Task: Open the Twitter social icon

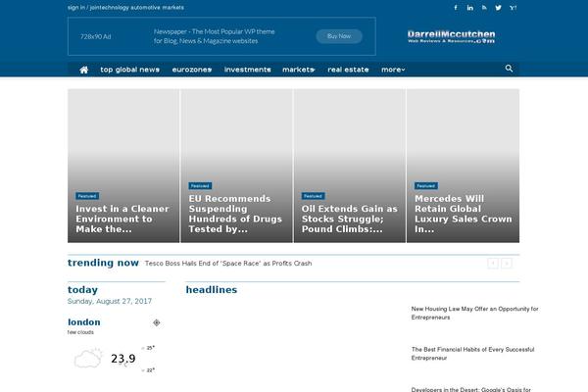Action: tap(498, 8)
